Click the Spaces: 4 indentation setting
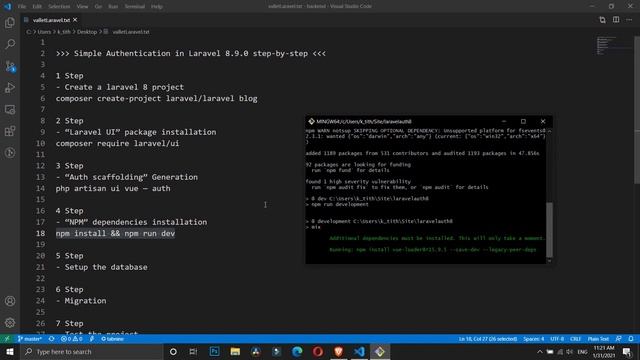640x360 pixels. pyautogui.click(x=533, y=339)
